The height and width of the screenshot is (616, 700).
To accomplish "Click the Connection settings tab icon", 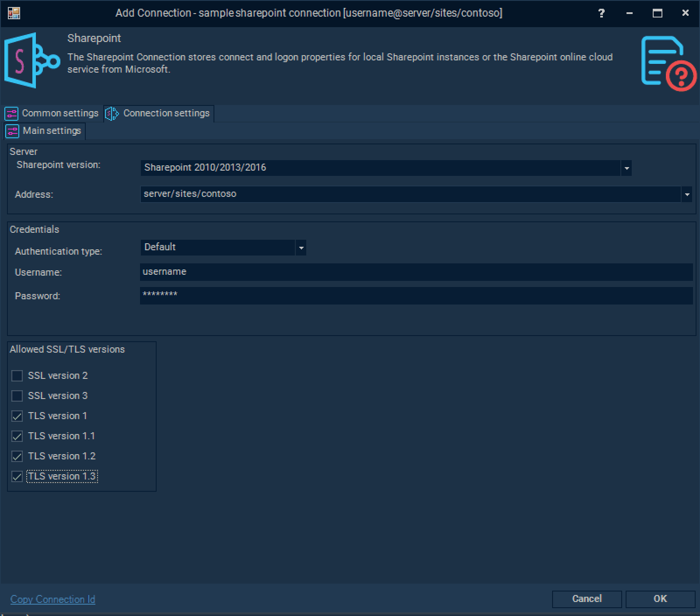I will point(112,114).
